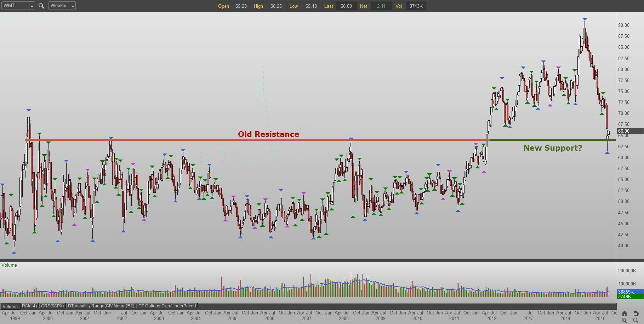Screen dimensions: 644x324
Task: Expand the Weekly timeframe dropdown
Action: click(x=73, y=6)
